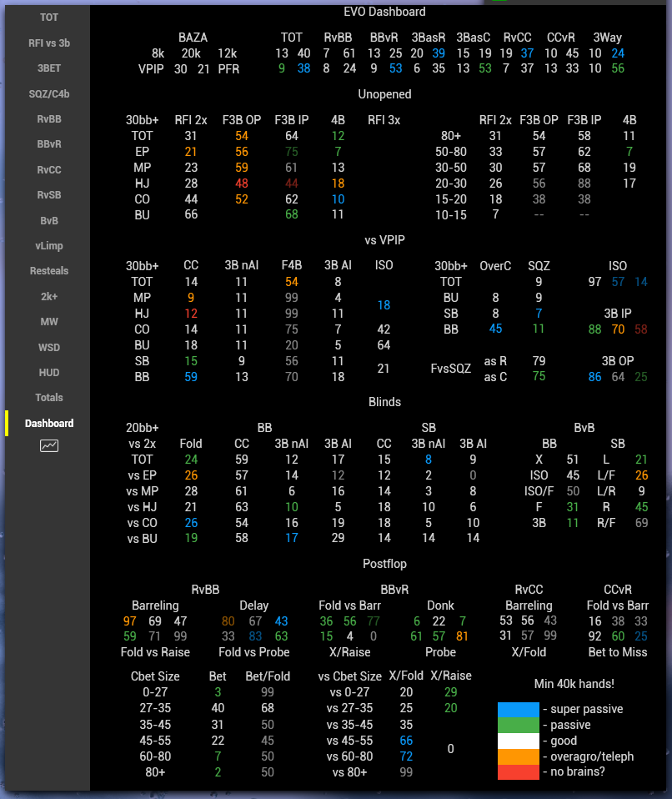Click the super passive blue swatch
This screenshot has height=799, width=672.
(518, 709)
